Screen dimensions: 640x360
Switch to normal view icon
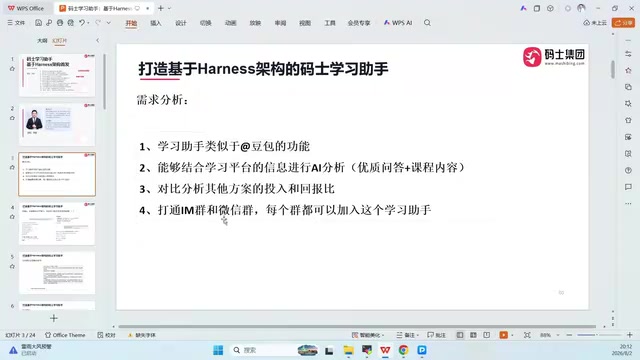(x=460, y=335)
